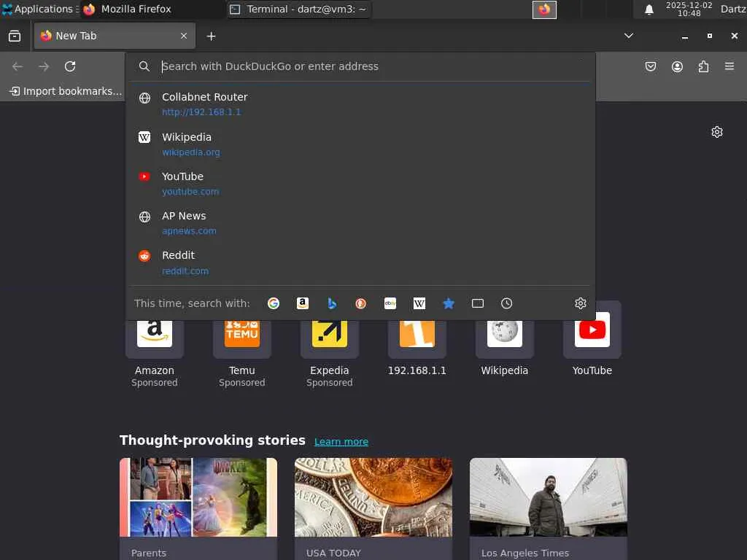Open notification bell in system panel

(x=649, y=9)
